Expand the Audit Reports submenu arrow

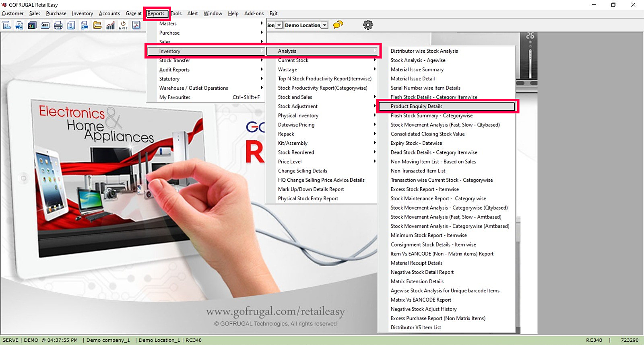262,70
